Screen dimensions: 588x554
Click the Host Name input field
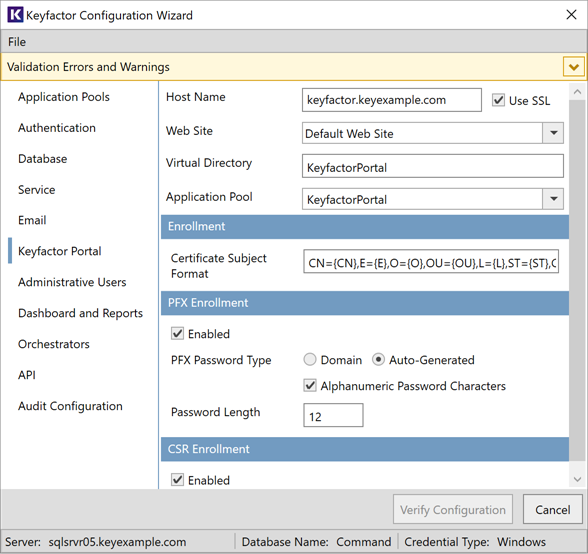392,100
